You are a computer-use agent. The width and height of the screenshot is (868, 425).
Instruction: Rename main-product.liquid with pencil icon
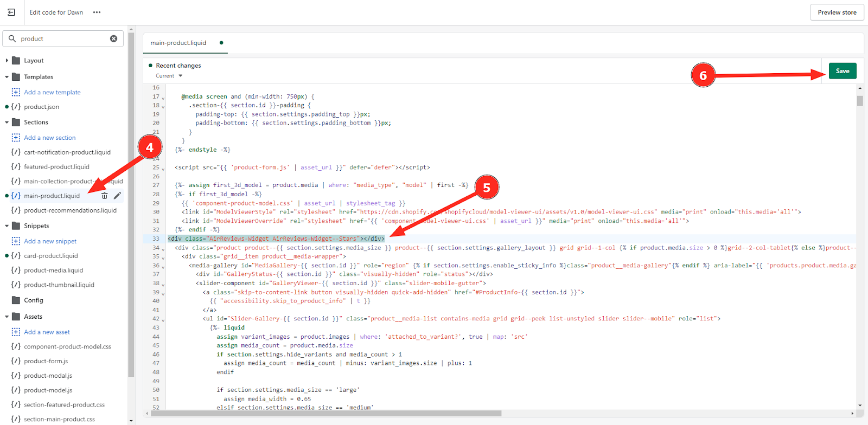coord(117,196)
